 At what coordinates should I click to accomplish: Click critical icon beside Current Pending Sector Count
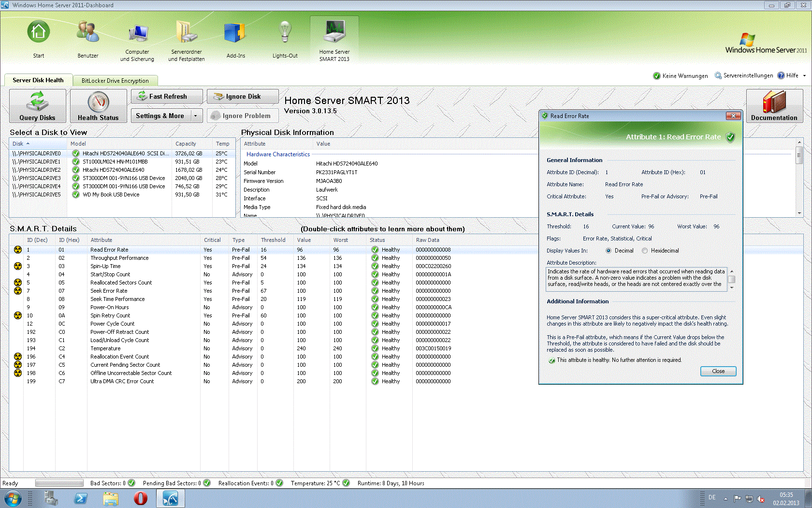click(x=18, y=365)
